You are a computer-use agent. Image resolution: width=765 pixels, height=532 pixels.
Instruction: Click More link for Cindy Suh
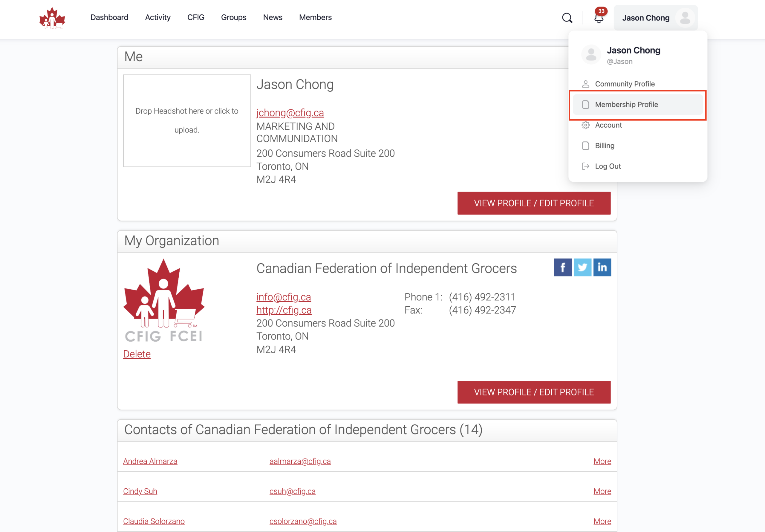pos(602,491)
